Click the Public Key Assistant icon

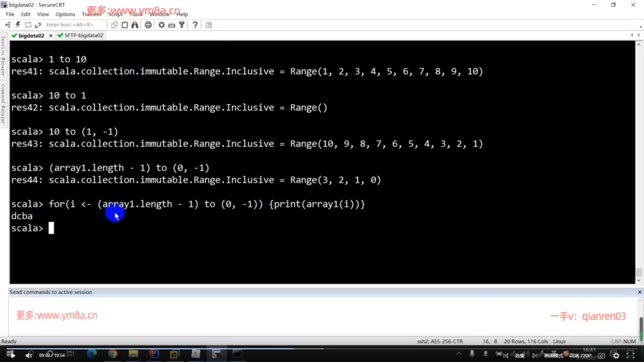pos(182,25)
